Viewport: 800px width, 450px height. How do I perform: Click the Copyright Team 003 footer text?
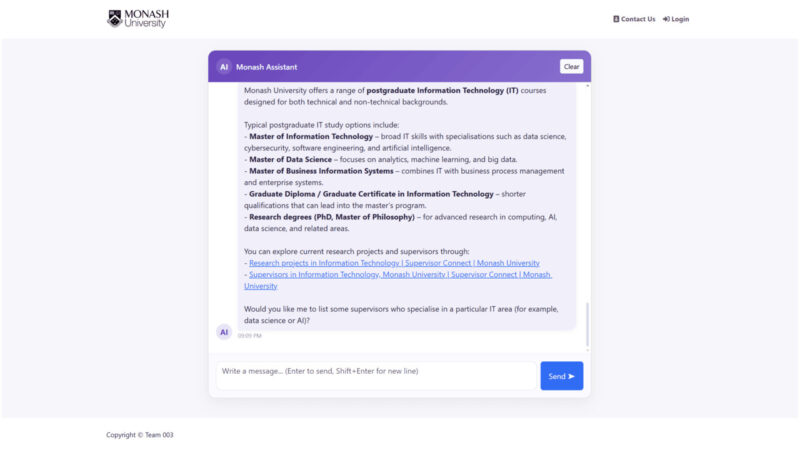[140, 434]
